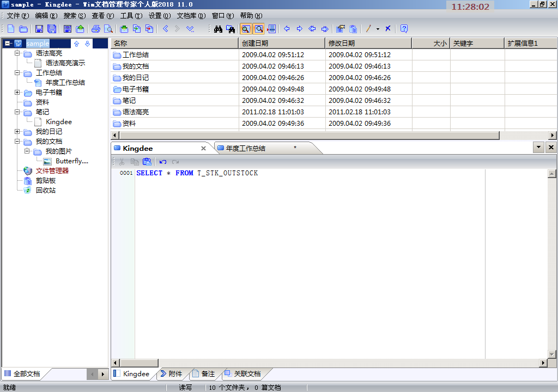Click the import green-arrow tray icon
The width and height of the screenshot is (558, 392).
124,29
